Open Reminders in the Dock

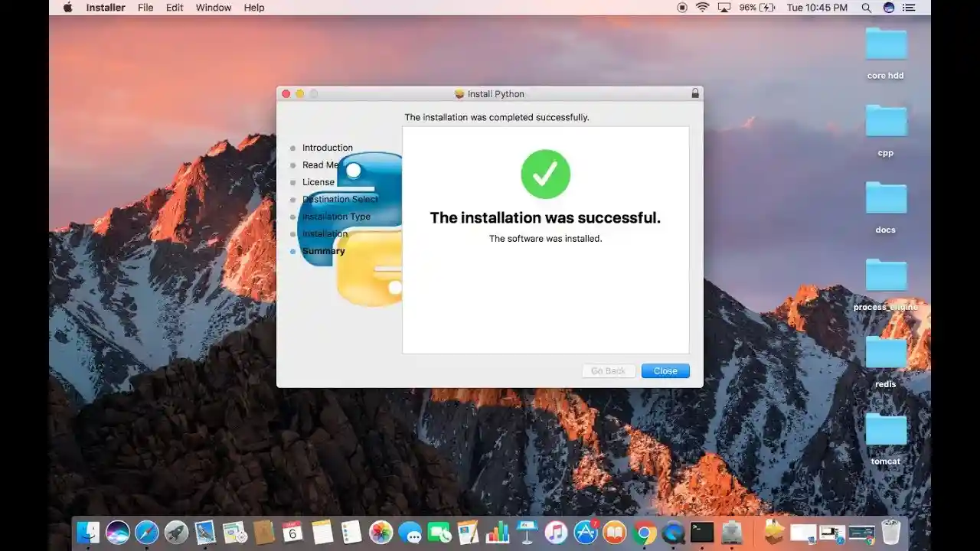click(351, 532)
